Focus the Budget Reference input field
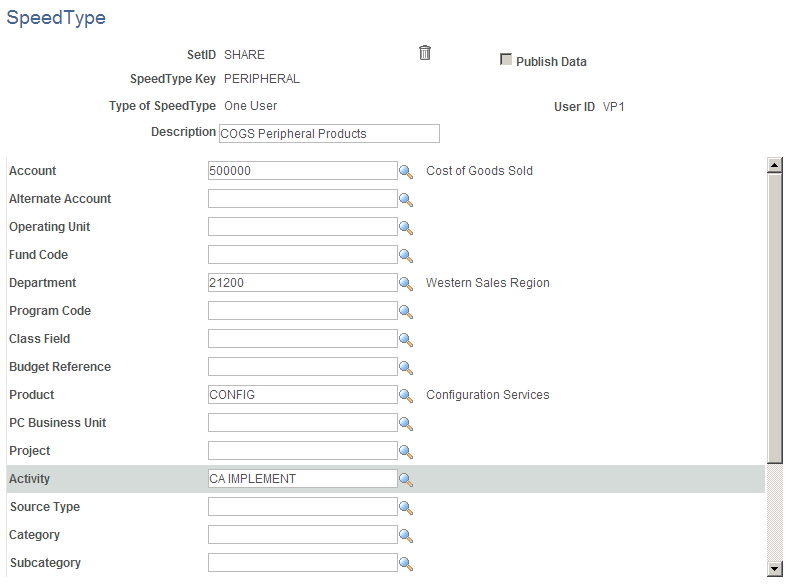The width and height of the screenshot is (789, 584). click(302, 367)
